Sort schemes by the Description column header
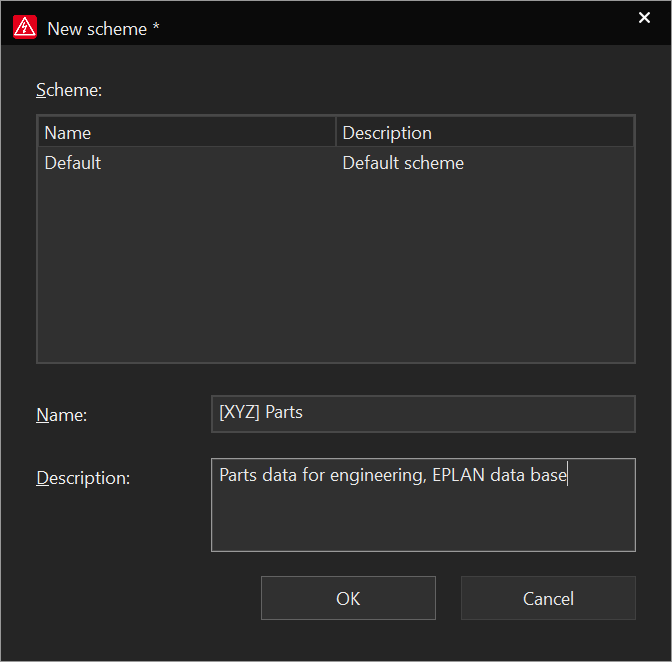 tap(486, 133)
